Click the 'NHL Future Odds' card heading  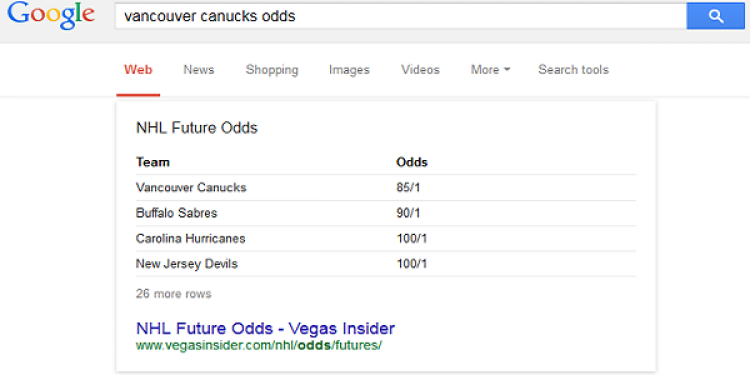pos(197,128)
